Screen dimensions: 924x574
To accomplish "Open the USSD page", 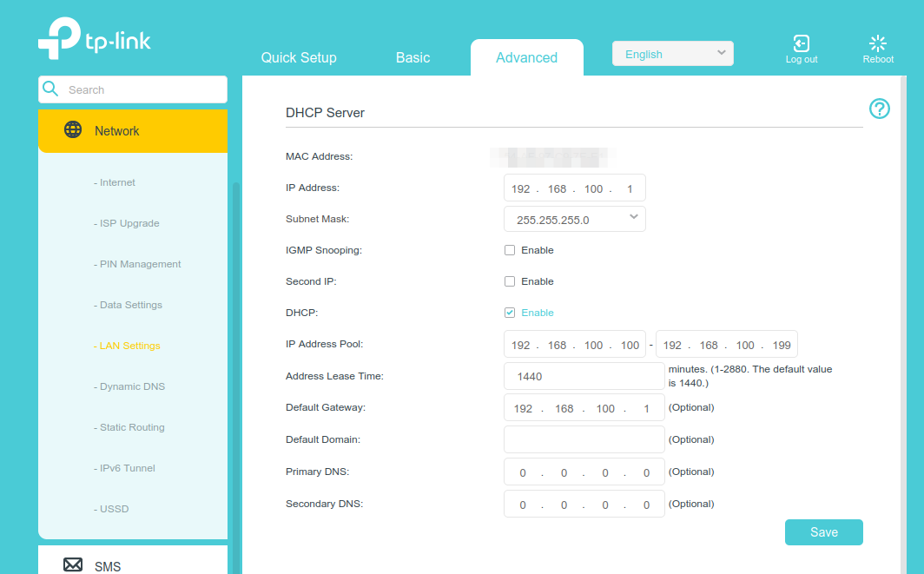I will (x=111, y=509).
